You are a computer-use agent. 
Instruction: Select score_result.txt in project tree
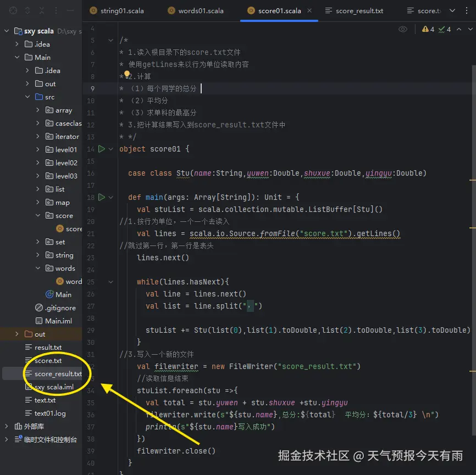[x=53, y=374]
